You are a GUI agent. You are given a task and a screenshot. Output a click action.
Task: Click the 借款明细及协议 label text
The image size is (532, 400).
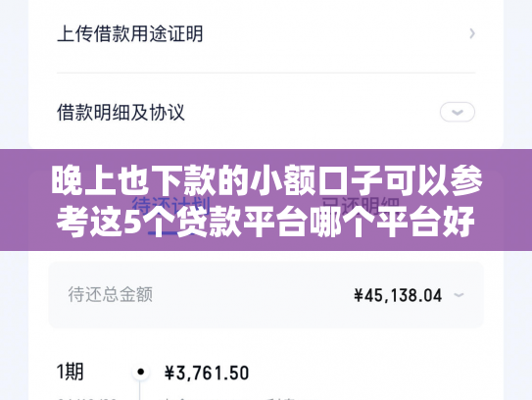(x=121, y=113)
